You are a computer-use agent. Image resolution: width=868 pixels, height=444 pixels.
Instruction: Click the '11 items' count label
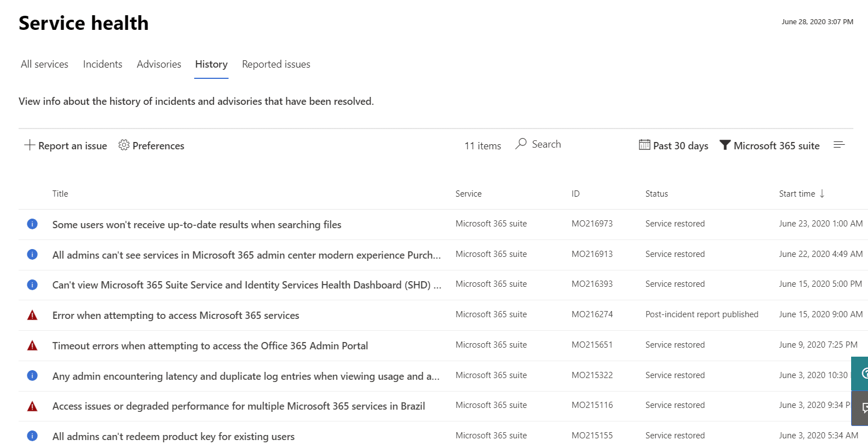[482, 146]
